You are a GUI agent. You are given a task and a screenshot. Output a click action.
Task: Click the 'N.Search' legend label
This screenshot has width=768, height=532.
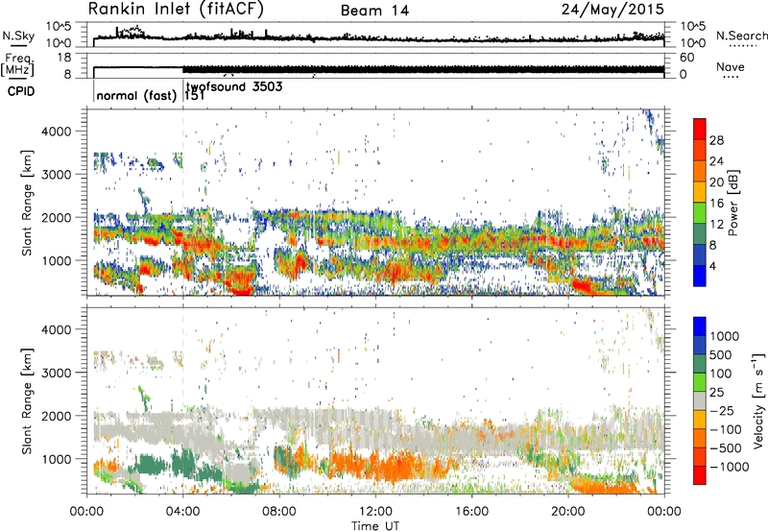pyautogui.click(x=741, y=36)
